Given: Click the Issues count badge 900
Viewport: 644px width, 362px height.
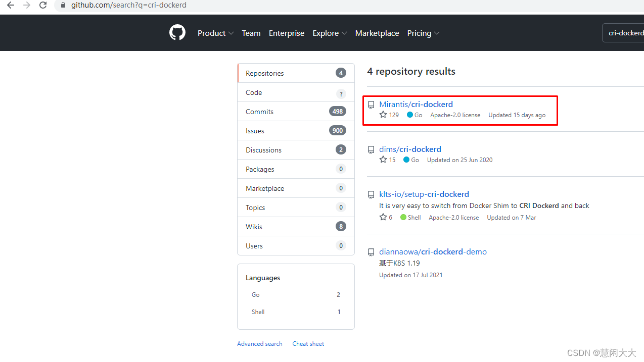Looking at the screenshot, I should tap(338, 131).
